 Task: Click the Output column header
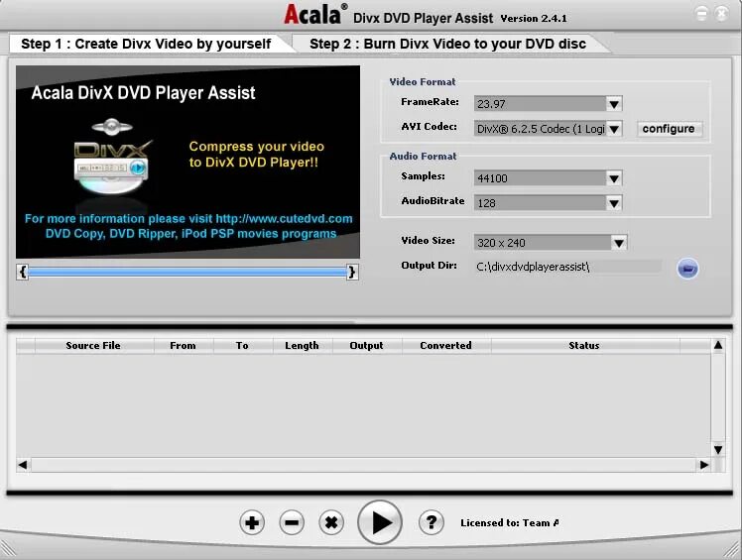366,346
